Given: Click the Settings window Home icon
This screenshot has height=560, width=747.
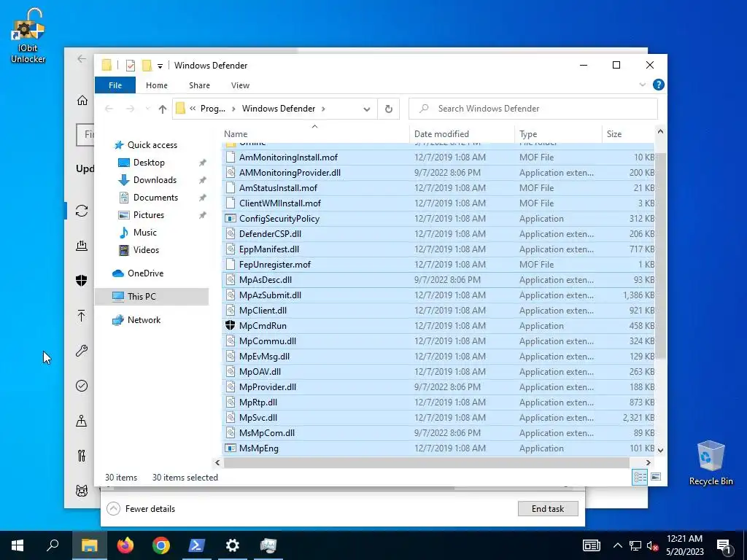Looking at the screenshot, I should 82,101.
